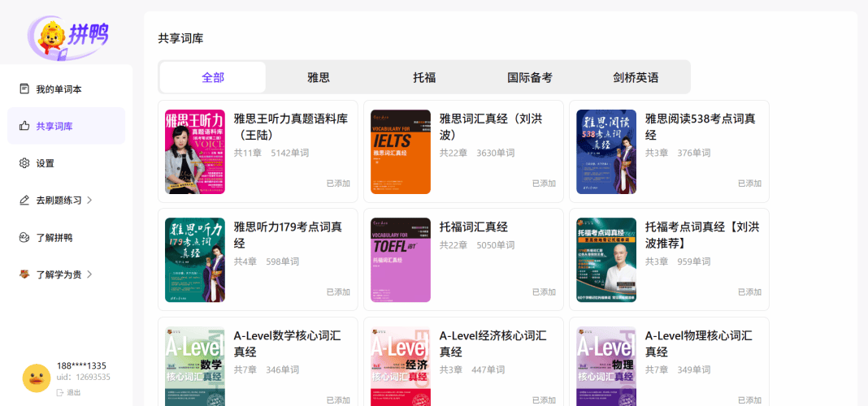868x406 pixels.
Task: Open the 剑桥英语 tab
Action: (x=636, y=77)
